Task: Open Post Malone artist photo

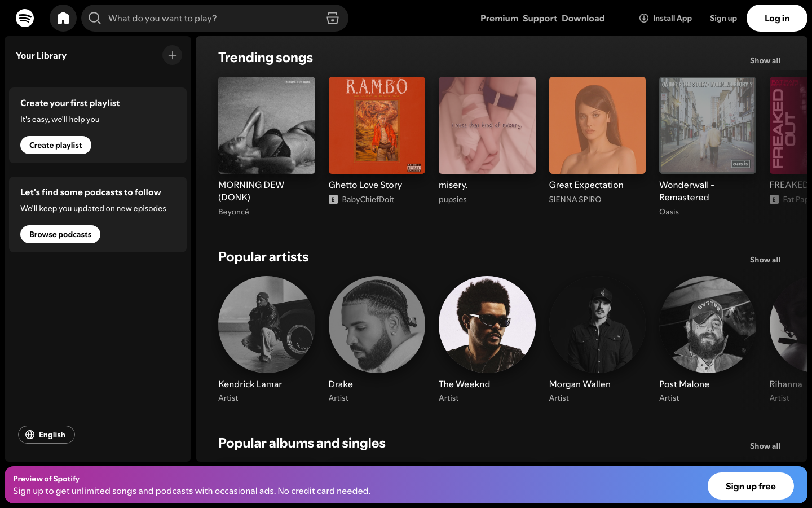Action: pos(708,325)
